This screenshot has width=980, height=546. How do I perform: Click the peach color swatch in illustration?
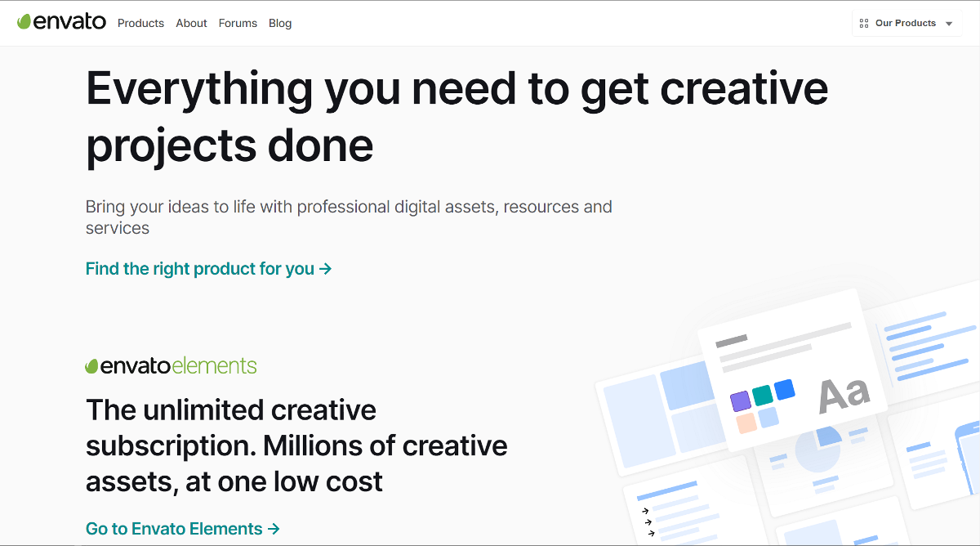tap(746, 423)
